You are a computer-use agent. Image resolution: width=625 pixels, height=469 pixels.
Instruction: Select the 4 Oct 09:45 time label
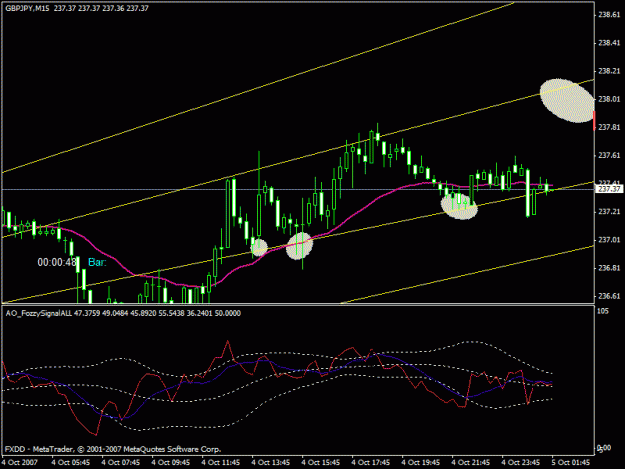point(171,462)
